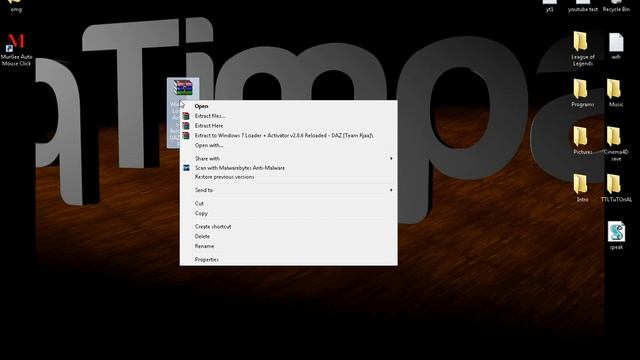Open the Intro folder
The height and width of the screenshot is (360, 640).
pyautogui.click(x=582, y=188)
